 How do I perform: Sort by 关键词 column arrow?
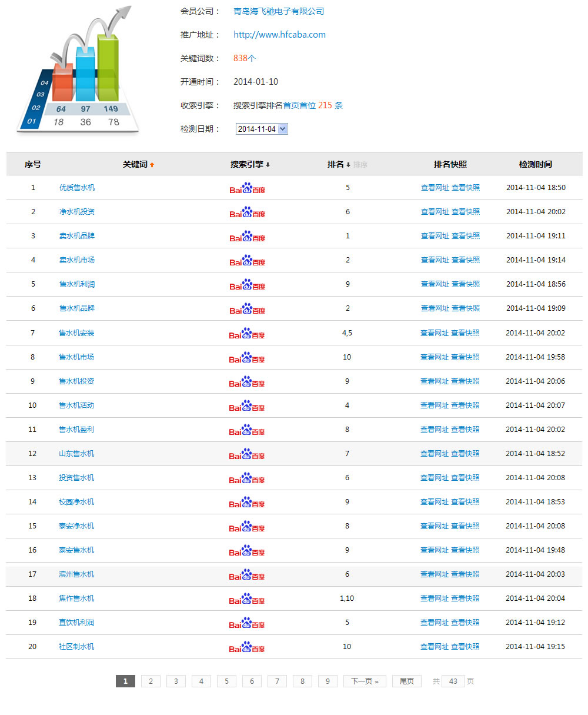(x=152, y=165)
